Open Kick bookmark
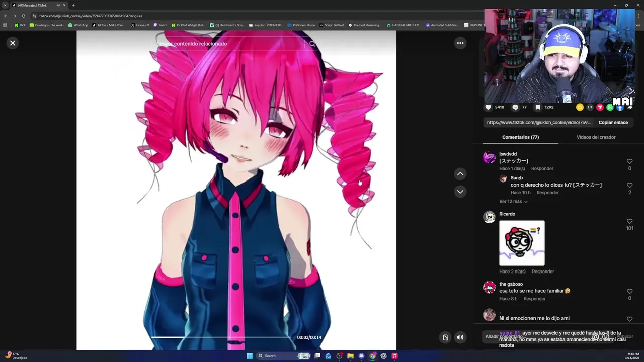This screenshot has height=362, width=644. (x=20, y=25)
